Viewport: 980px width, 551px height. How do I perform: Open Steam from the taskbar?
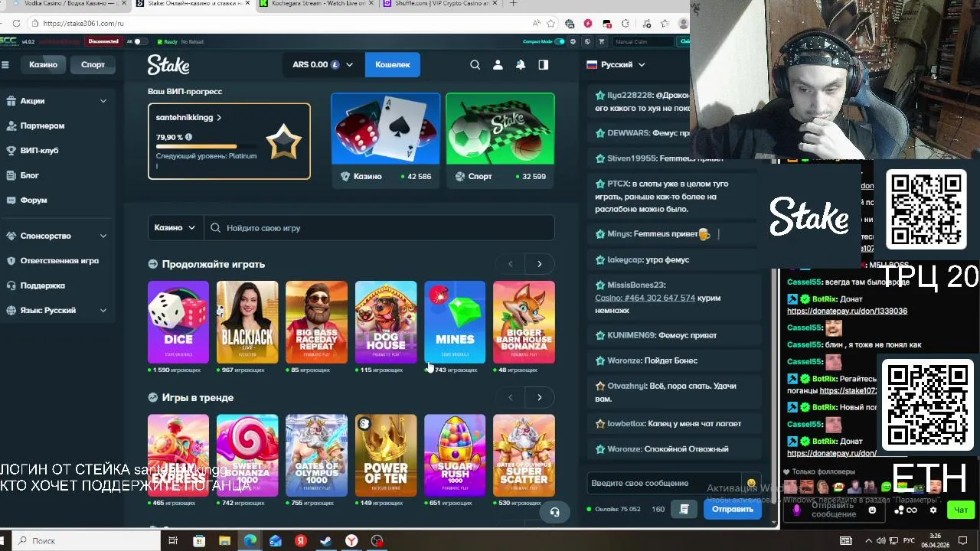(x=326, y=541)
